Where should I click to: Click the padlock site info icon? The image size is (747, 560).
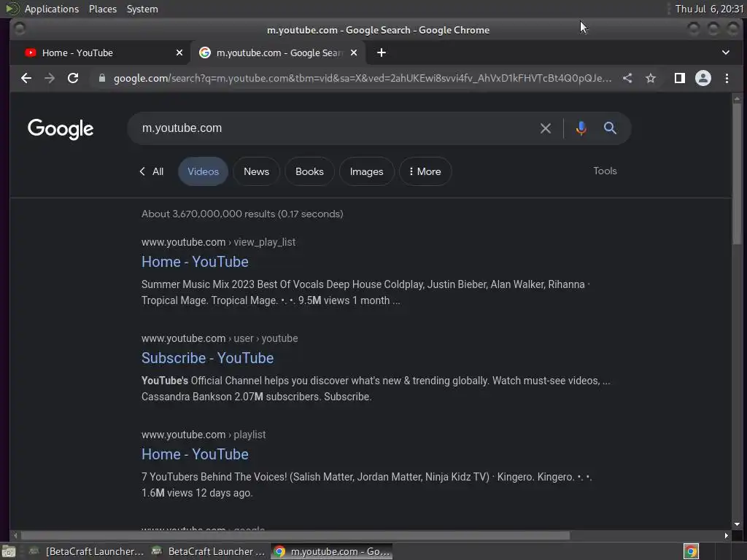click(x=102, y=78)
